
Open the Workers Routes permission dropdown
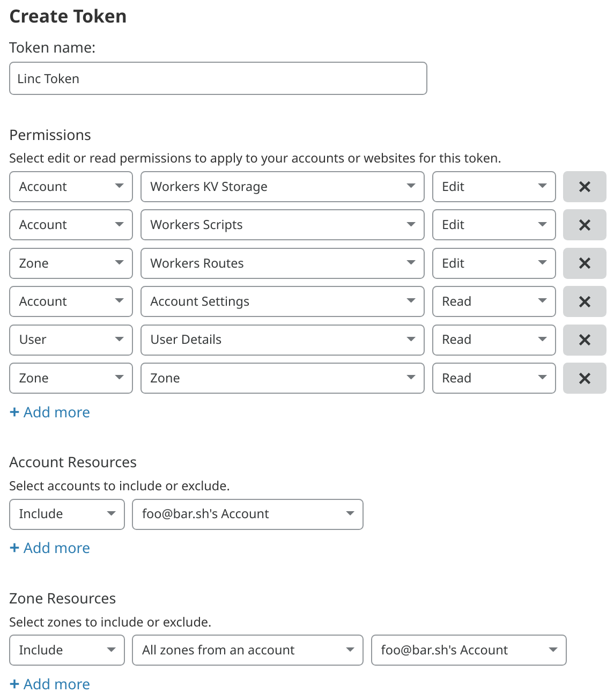click(x=283, y=263)
